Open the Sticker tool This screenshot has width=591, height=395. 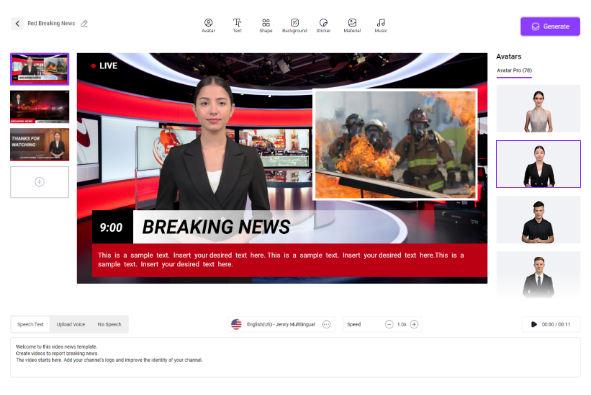pos(323,26)
